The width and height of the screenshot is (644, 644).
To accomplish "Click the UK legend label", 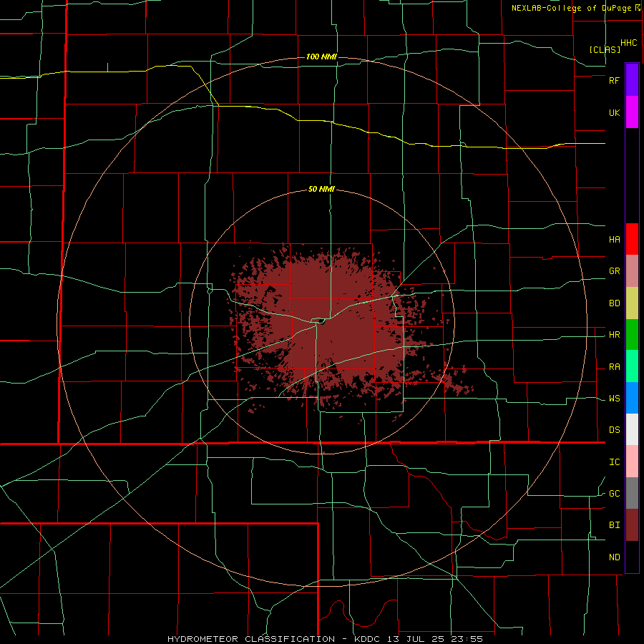I will [x=614, y=112].
